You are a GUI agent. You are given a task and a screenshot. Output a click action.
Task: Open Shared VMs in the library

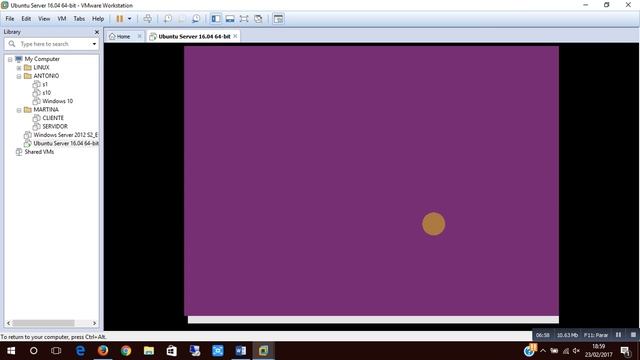point(39,152)
